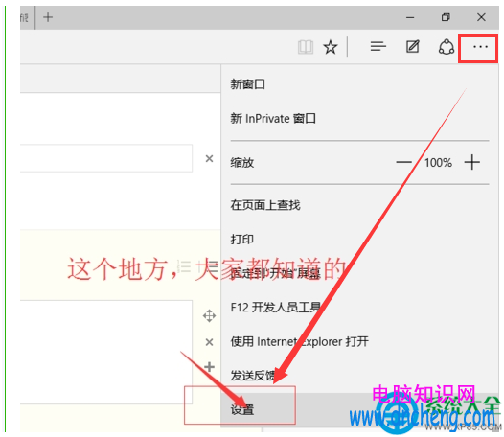Image resolution: width=504 pixels, height=437 pixels.
Task: Close the browser window
Action: (x=481, y=17)
